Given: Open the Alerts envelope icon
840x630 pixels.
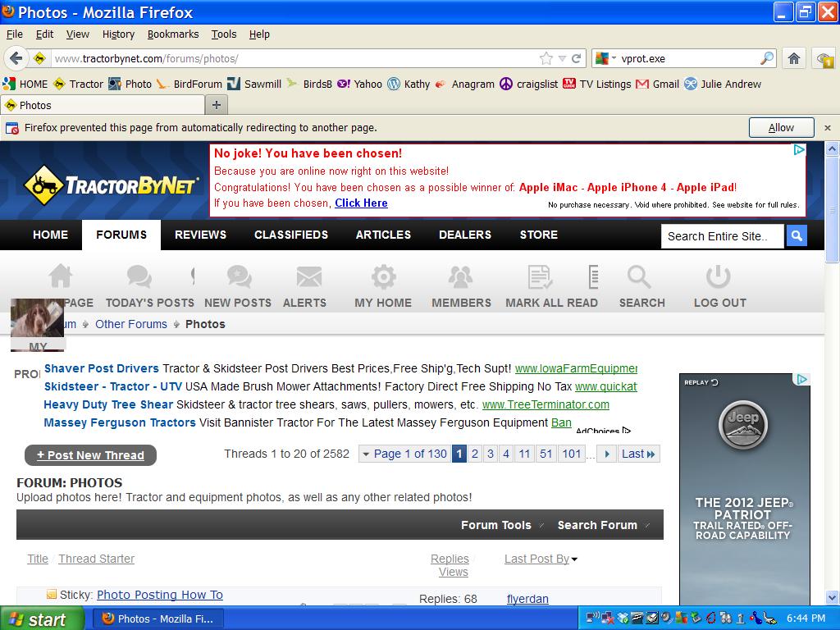Looking at the screenshot, I should point(309,277).
